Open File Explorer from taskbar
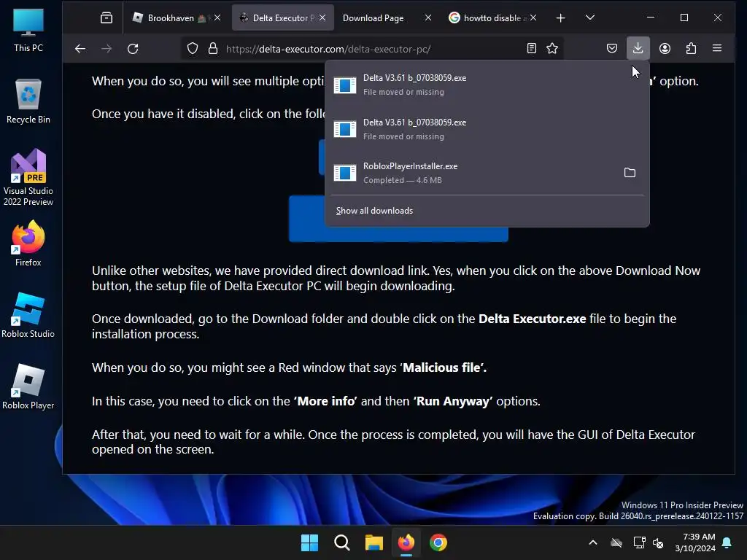The image size is (747, 560). (374, 542)
